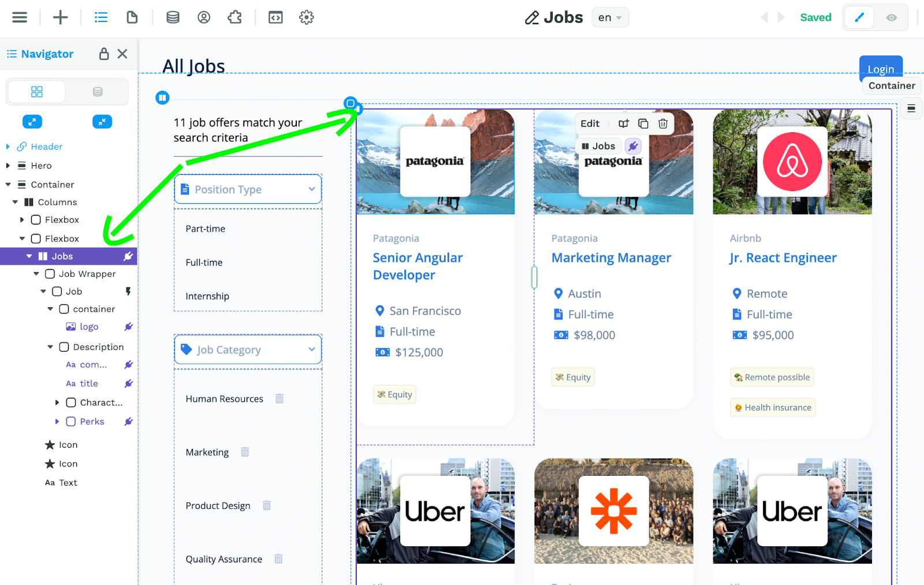Click the Remote possible perk tag
This screenshot has width=924, height=585.
(x=772, y=378)
